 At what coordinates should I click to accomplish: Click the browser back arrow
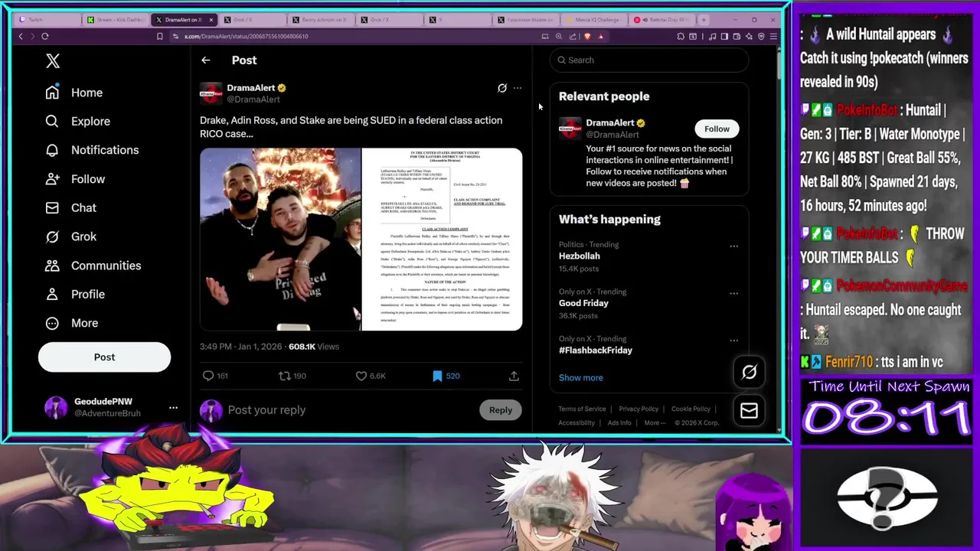tap(21, 36)
